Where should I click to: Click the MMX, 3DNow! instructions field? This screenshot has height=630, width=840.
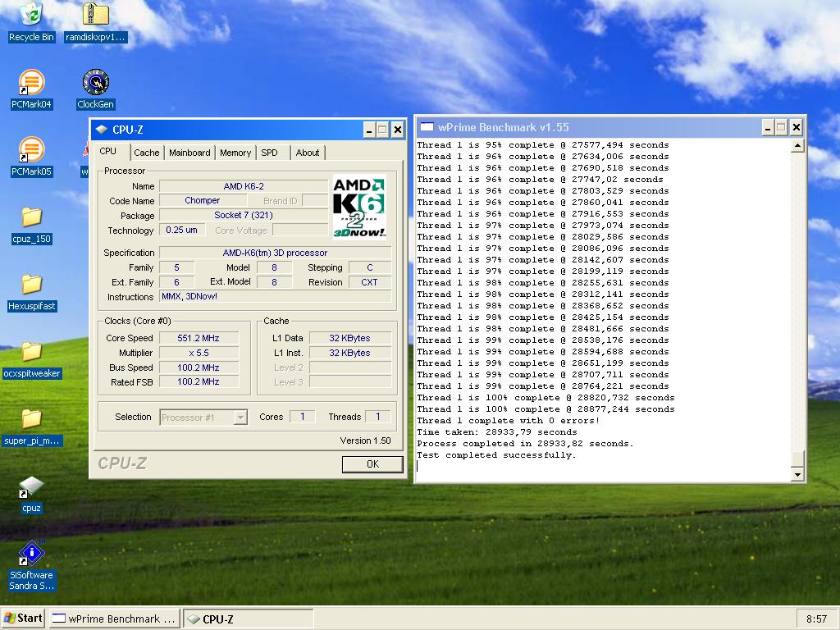(276, 296)
